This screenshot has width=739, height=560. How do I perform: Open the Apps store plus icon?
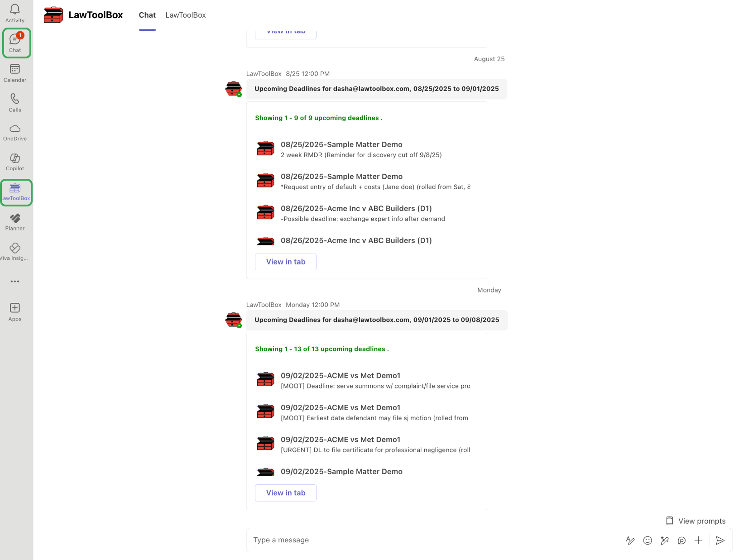15,312
